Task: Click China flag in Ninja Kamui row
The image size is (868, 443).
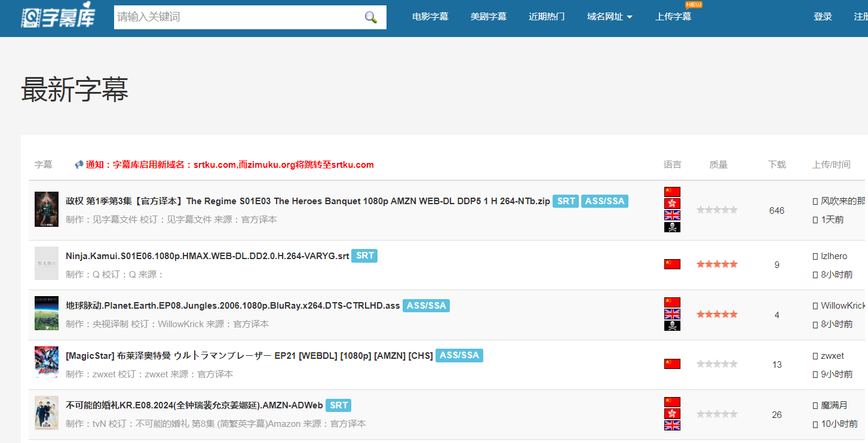Action: (672, 264)
